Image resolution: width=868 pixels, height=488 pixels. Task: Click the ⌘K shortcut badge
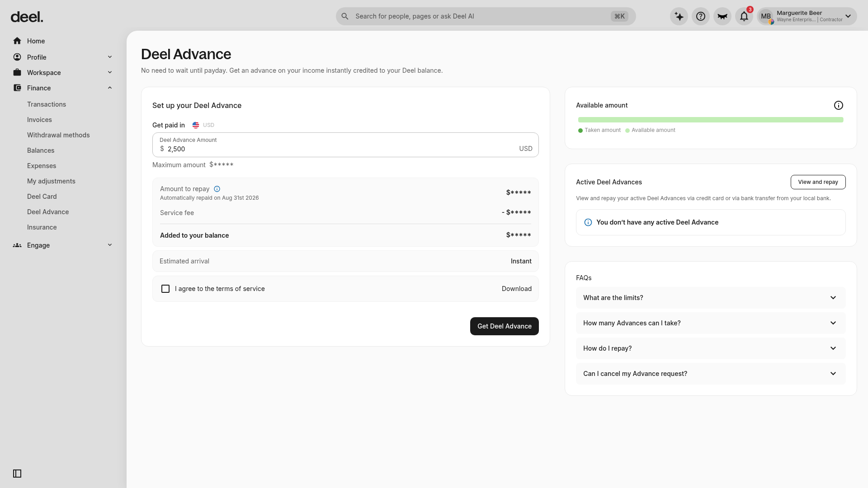tap(619, 16)
